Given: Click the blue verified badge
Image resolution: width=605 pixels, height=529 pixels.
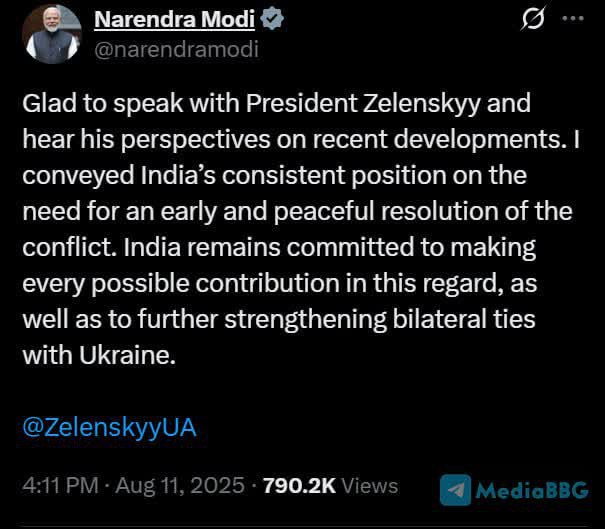Looking at the screenshot, I should coord(272,19).
